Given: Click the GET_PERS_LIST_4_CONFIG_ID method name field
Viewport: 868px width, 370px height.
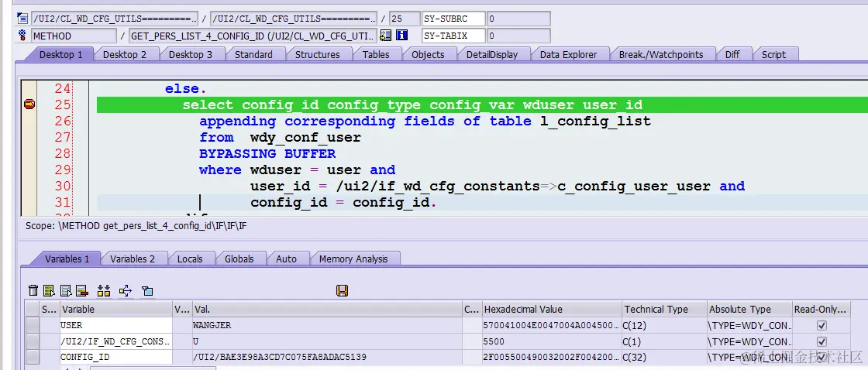Looking at the screenshot, I should pyautogui.click(x=253, y=36).
